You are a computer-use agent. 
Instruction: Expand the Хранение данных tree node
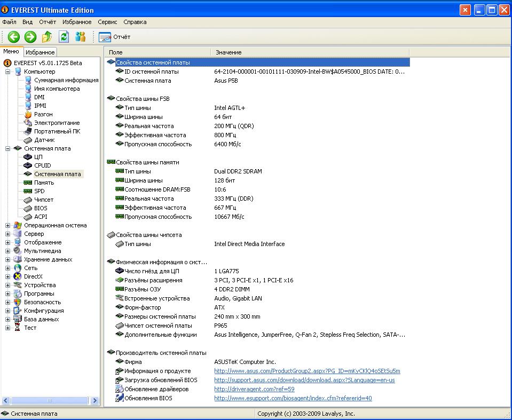pos(7,260)
